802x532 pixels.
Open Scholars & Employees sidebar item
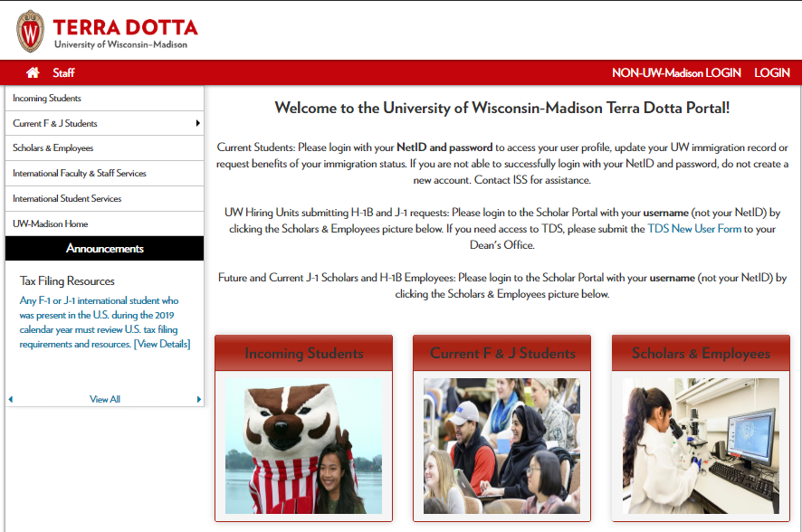pos(104,148)
